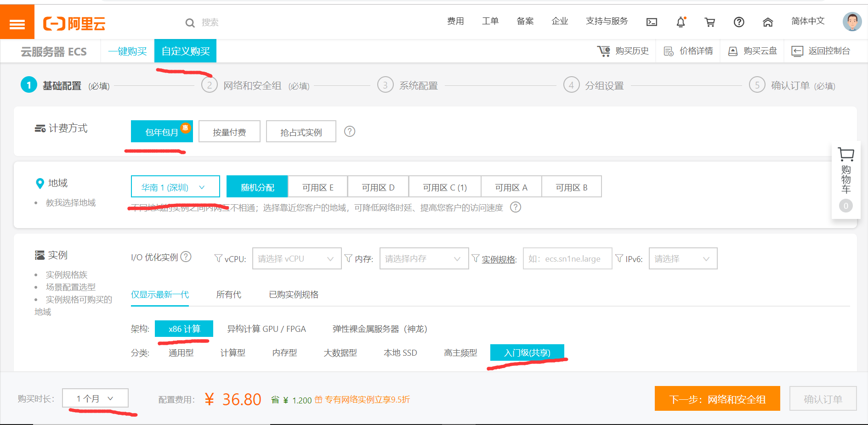
Task: Open the IPv6 请选择 dropdown
Action: point(683,258)
